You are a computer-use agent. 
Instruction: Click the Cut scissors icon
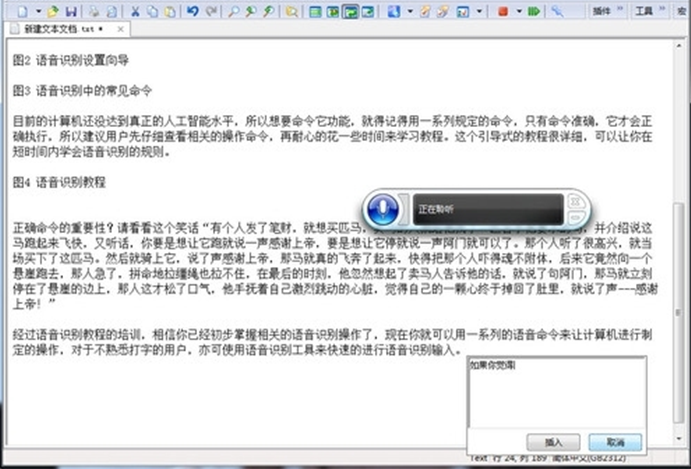pos(135,11)
